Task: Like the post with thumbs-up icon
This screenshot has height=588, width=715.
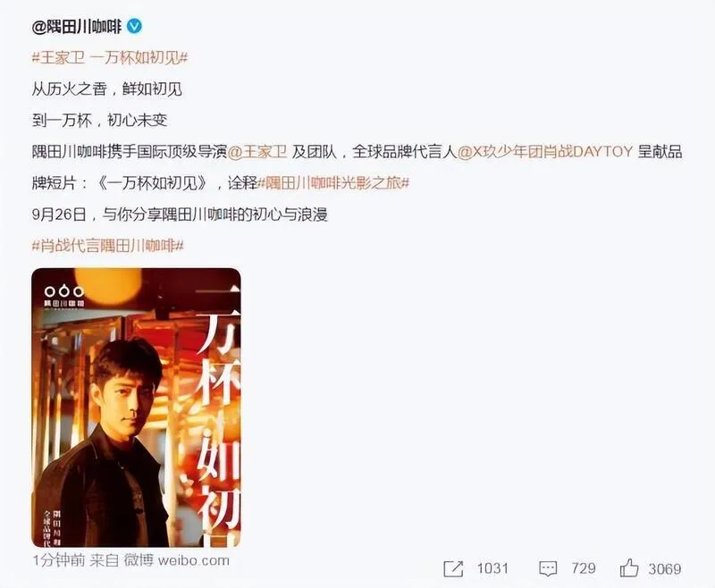Action: [629, 567]
